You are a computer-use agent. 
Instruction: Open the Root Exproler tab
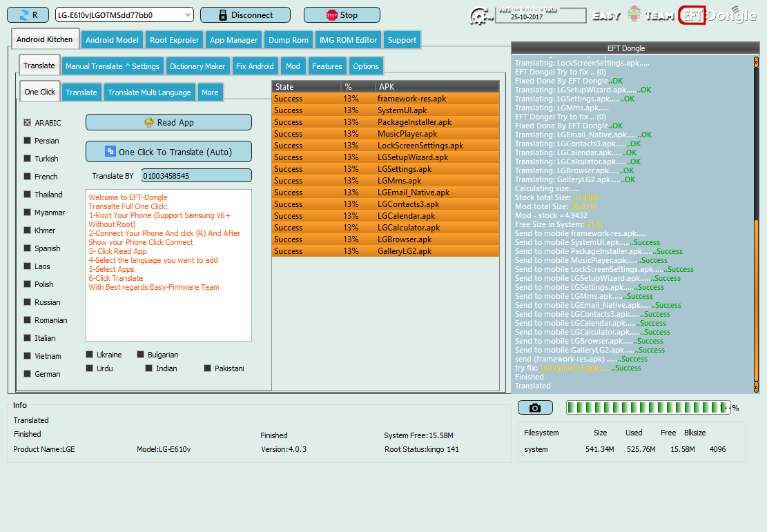click(174, 40)
